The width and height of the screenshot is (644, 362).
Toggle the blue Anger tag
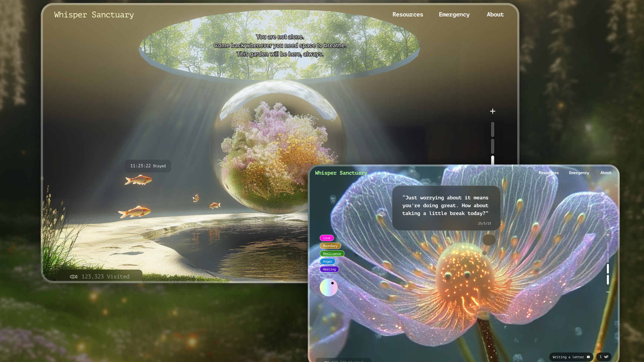(327, 262)
